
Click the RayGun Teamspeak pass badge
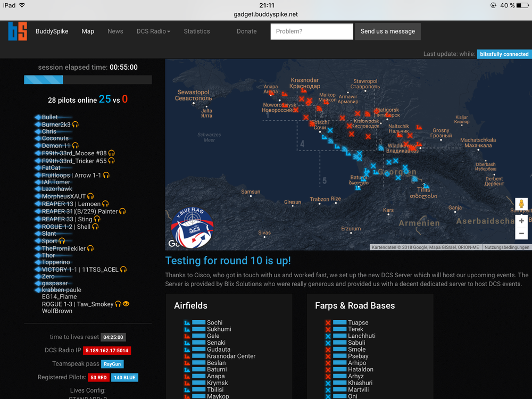[x=112, y=364]
